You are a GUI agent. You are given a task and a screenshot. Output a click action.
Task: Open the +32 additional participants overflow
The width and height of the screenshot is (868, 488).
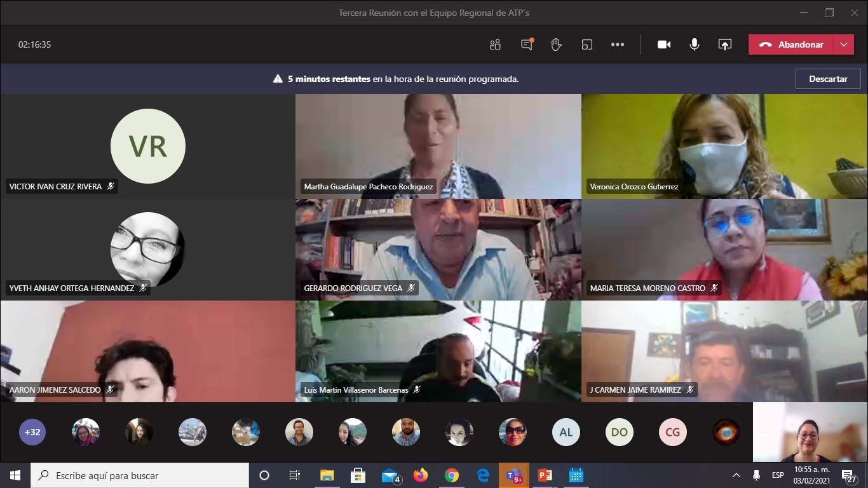click(32, 432)
